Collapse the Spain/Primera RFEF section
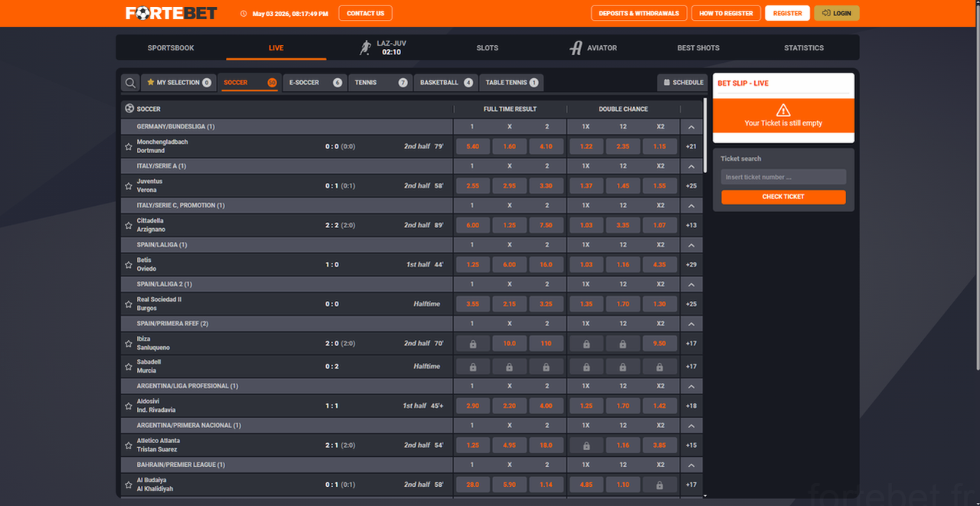Screen dimensions: 980x506 click(x=691, y=324)
